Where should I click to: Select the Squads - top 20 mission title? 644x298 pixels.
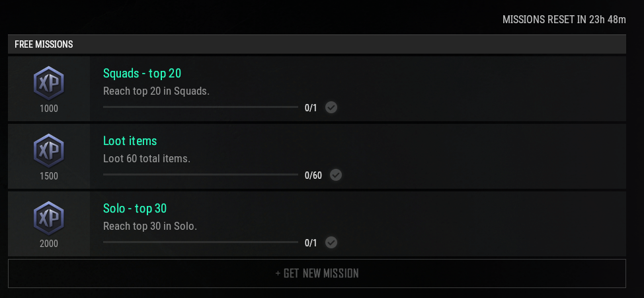pos(141,74)
